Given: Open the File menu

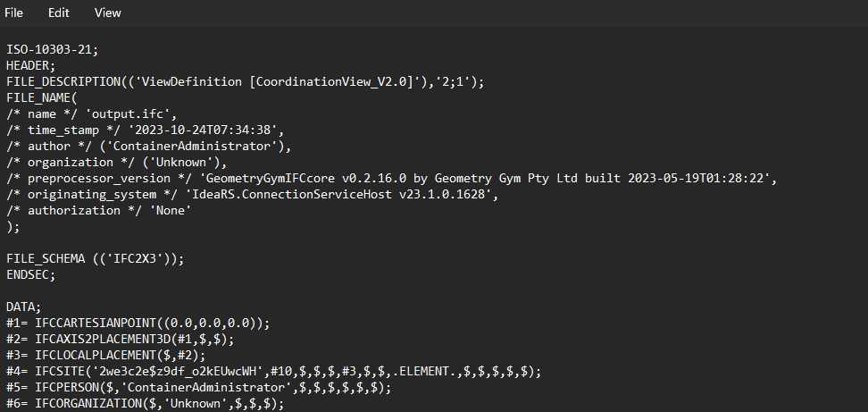Looking at the screenshot, I should 14,13.
